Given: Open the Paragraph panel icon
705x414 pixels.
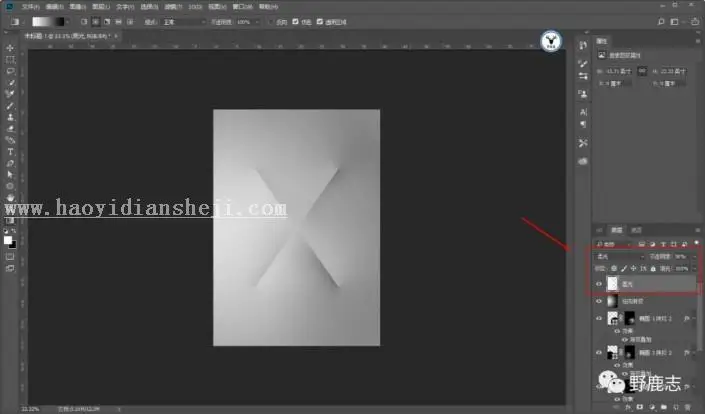Looking at the screenshot, I should (x=583, y=125).
